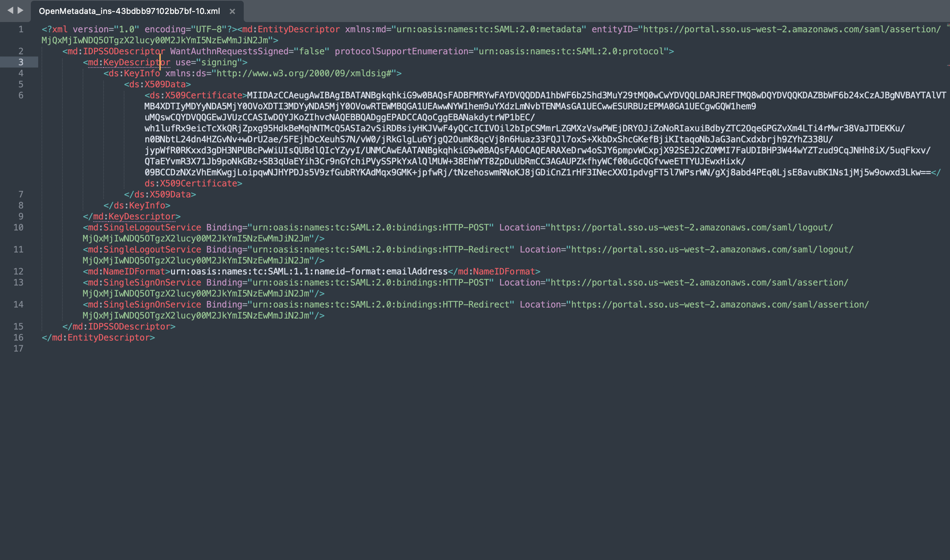This screenshot has width=950, height=560.
Task: Click the empty line 17 number
Action: point(18,349)
